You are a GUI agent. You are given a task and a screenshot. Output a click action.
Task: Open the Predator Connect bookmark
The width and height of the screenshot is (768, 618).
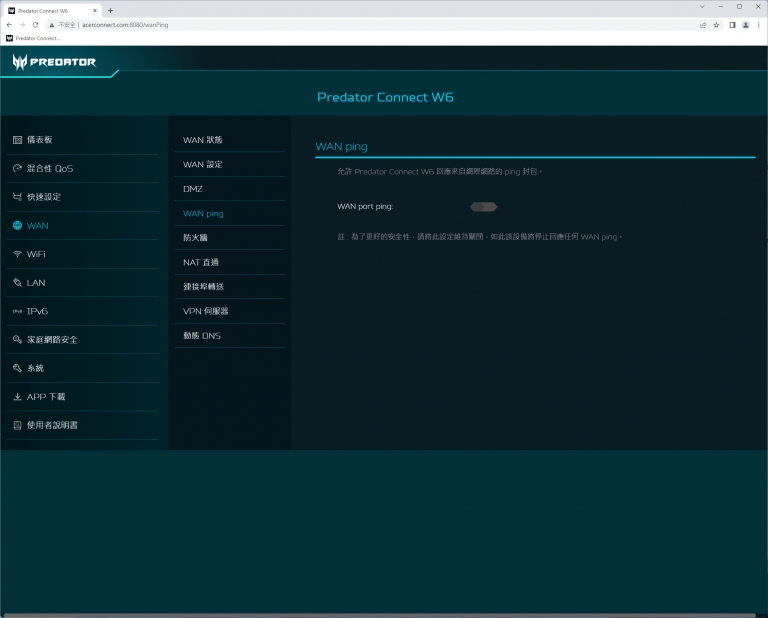click(33, 38)
